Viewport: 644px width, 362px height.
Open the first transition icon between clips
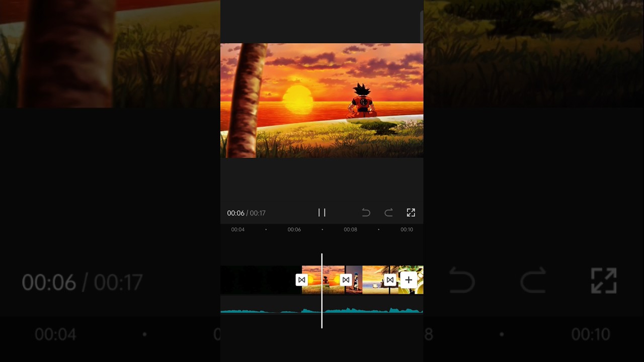[x=301, y=280]
